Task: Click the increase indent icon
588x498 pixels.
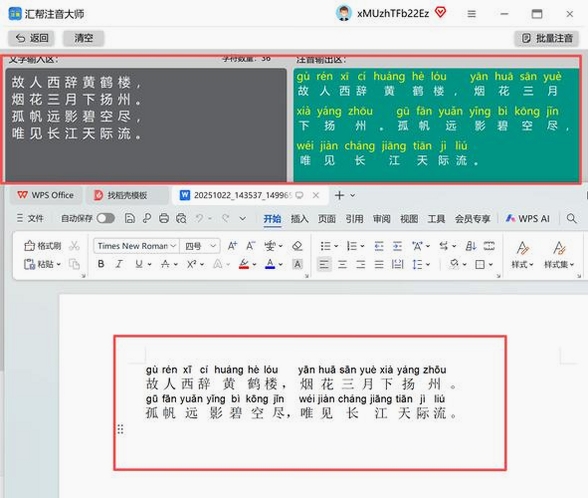Action: point(398,246)
